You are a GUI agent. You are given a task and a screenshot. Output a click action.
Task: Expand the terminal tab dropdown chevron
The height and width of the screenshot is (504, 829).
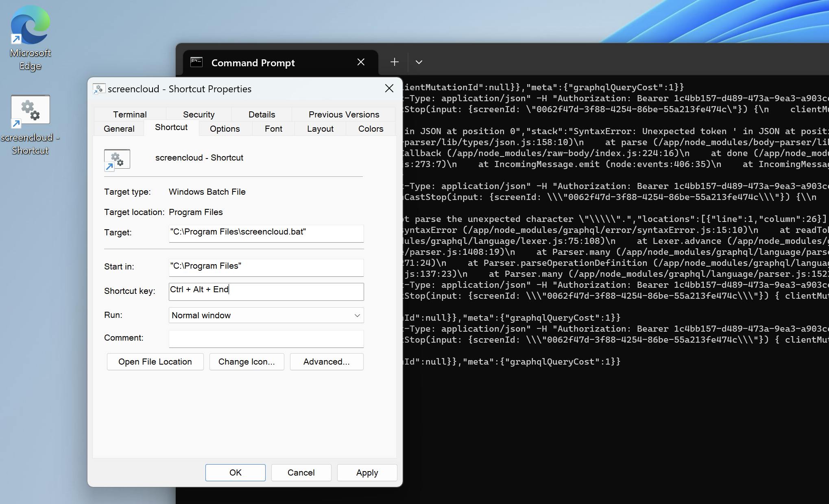coord(419,62)
